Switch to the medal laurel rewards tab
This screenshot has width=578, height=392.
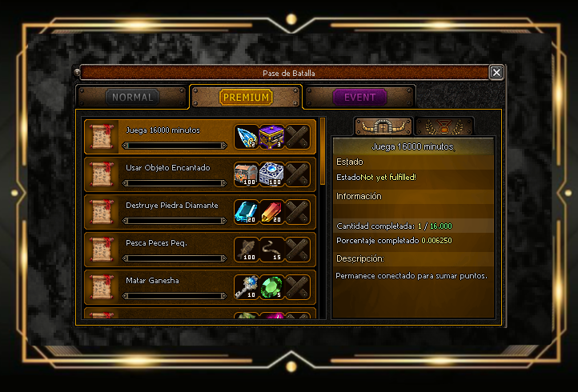click(444, 126)
